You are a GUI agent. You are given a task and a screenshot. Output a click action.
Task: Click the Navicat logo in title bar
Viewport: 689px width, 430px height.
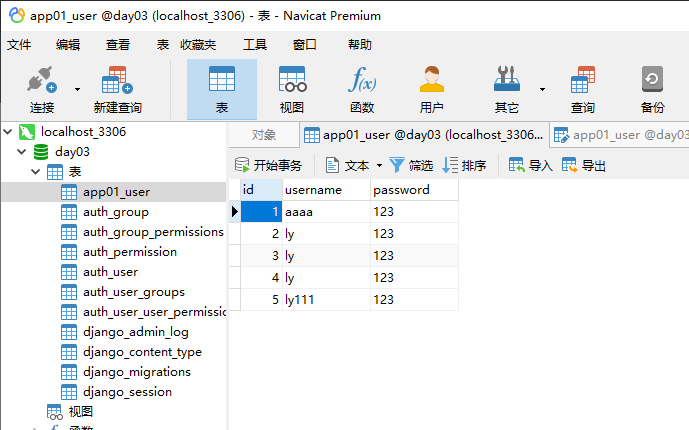[17, 15]
